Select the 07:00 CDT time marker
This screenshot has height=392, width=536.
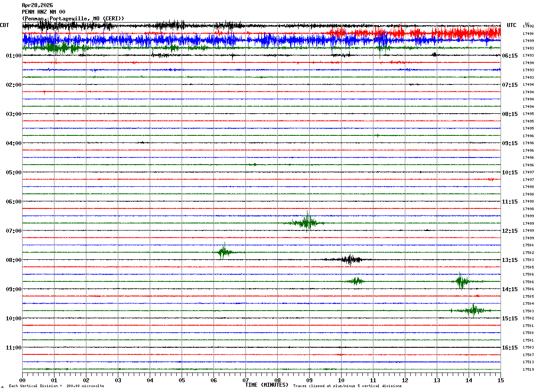click(x=14, y=231)
